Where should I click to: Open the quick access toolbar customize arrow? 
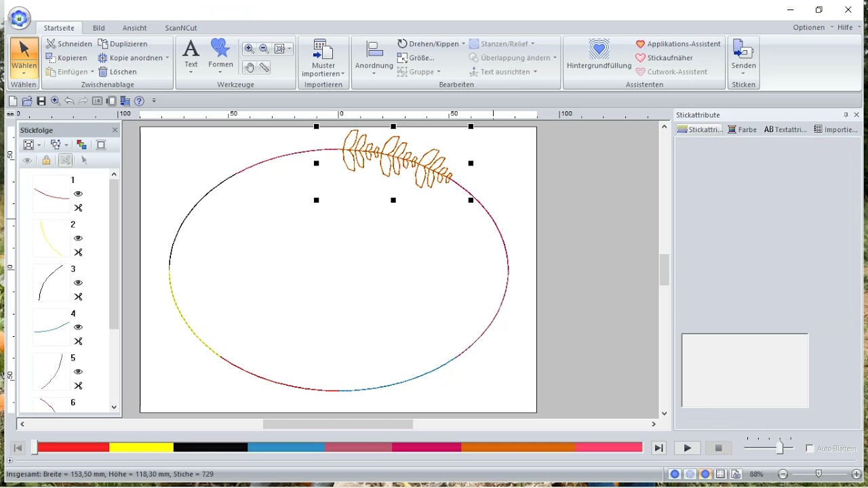[x=154, y=101]
